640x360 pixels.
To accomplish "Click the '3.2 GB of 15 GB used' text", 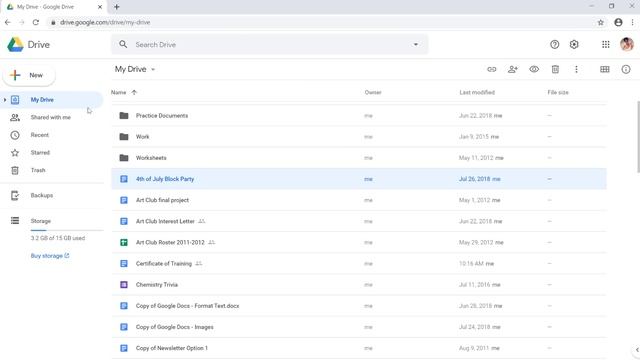I will pos(58,238).
